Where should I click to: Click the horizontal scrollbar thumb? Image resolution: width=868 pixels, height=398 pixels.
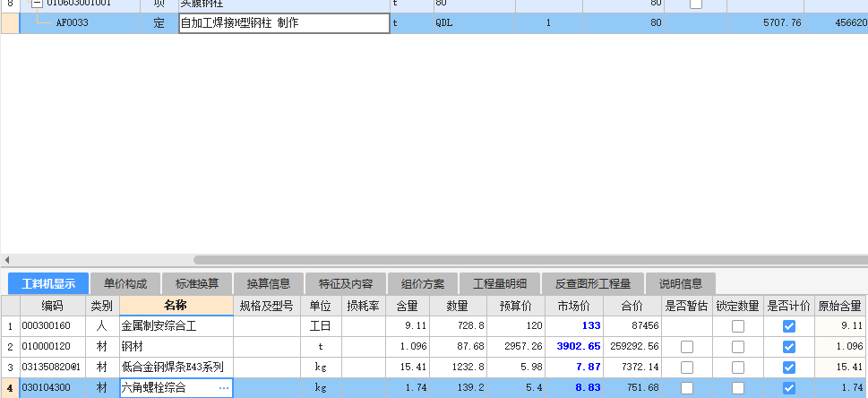tap(530, 260)
